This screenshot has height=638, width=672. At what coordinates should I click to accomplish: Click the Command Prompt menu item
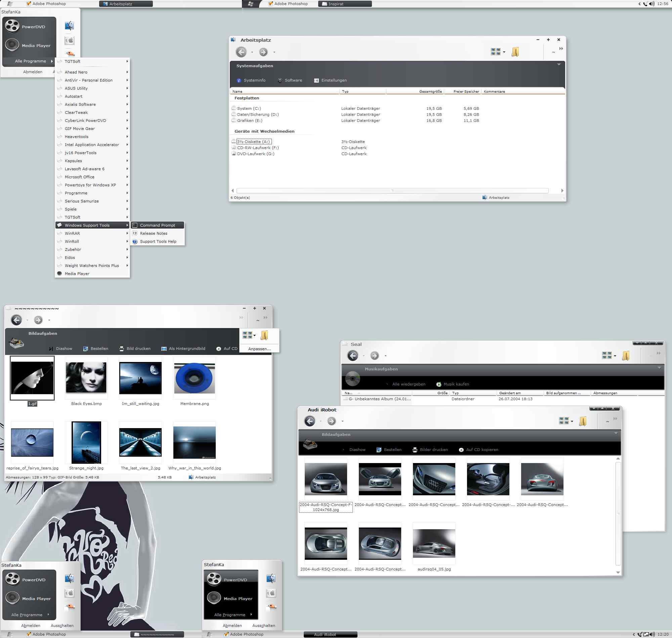click(157, 225)
